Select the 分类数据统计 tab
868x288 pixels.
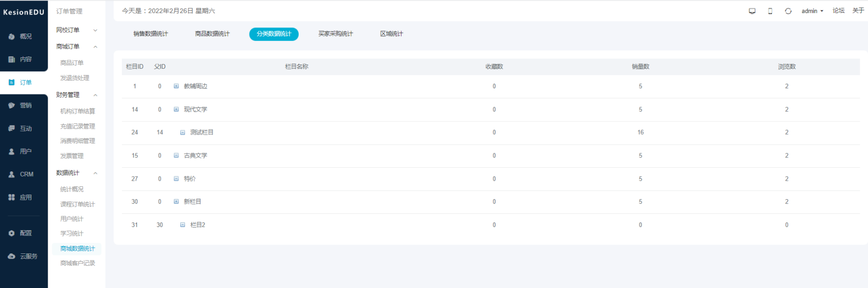pyautogui.click(x=274, y=34)
